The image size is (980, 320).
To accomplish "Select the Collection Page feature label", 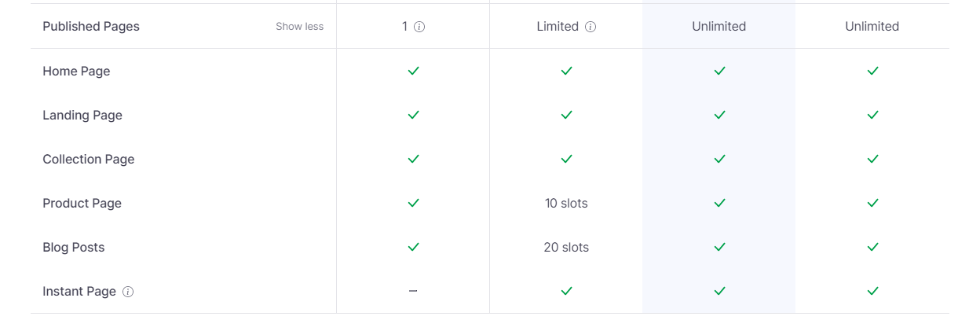I will 89,159.
